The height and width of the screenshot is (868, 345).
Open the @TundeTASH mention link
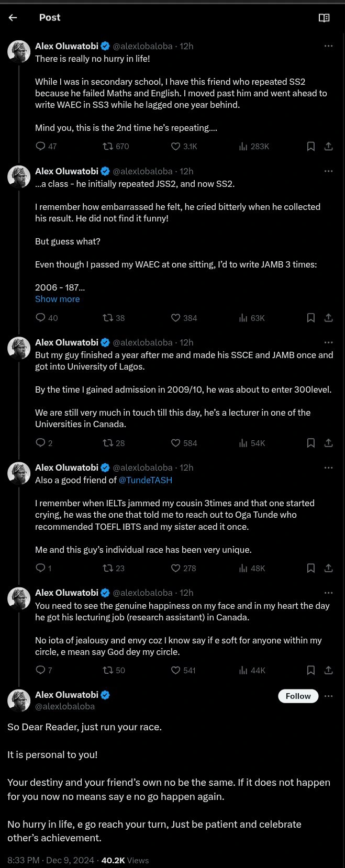[x=146, y=480]
